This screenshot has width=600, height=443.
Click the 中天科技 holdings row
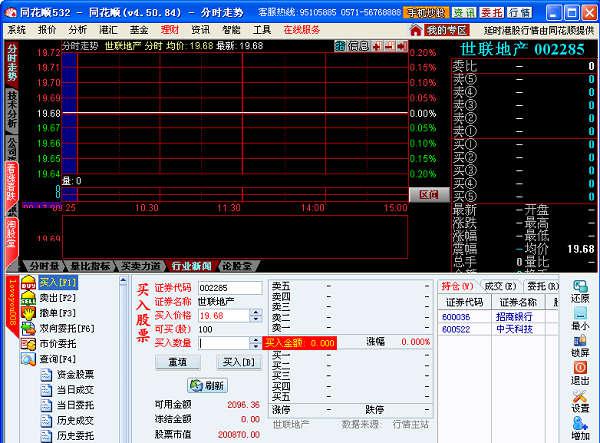[497, 329]
